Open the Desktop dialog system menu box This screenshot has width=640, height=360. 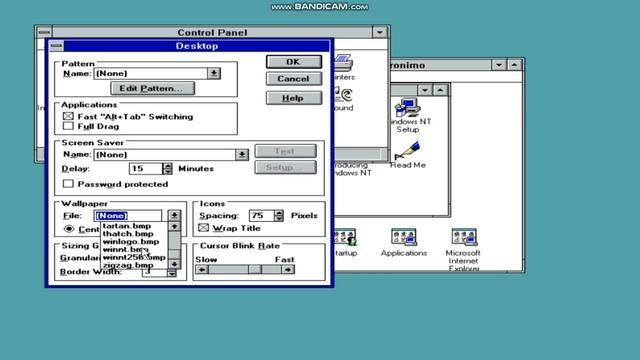(56, 46)
